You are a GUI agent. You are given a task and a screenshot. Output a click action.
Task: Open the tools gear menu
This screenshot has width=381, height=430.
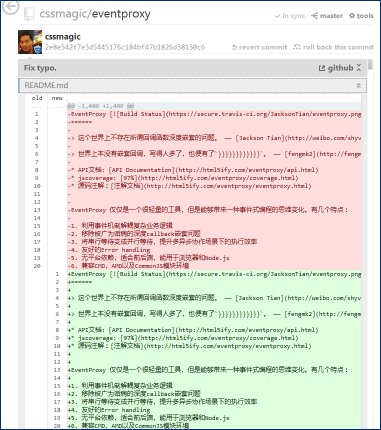pos(361,16)
